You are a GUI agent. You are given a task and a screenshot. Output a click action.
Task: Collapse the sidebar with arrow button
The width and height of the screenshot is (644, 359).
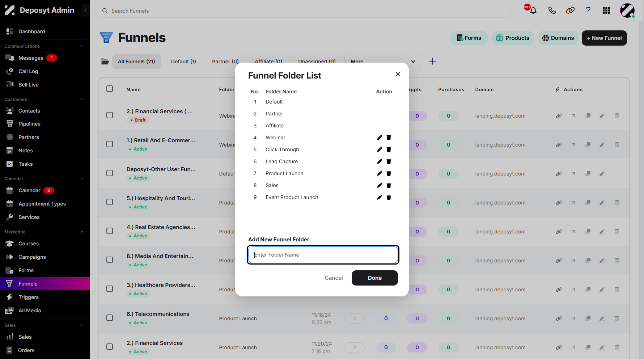[86, 10]
